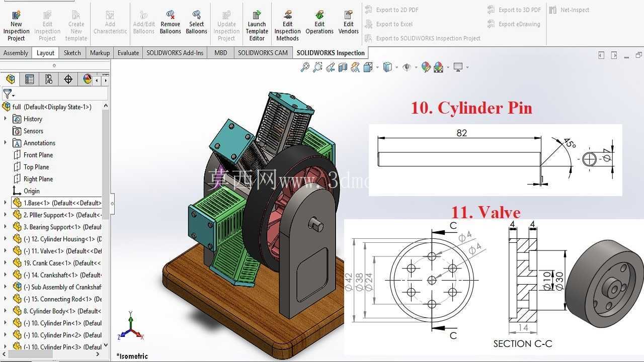
Task: Click Export to SOLIDWORKS Inspection Project
Action: pyautogui.click(x=422, y=38)
